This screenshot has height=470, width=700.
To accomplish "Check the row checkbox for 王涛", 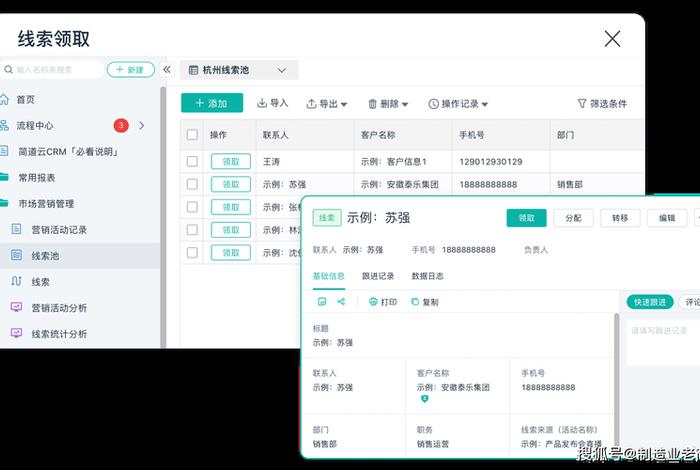I will click(192, 162).
